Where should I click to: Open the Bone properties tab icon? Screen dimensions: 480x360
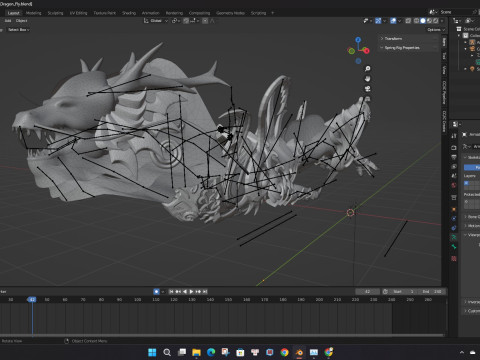pyautogui.click(x=454, y=247)
